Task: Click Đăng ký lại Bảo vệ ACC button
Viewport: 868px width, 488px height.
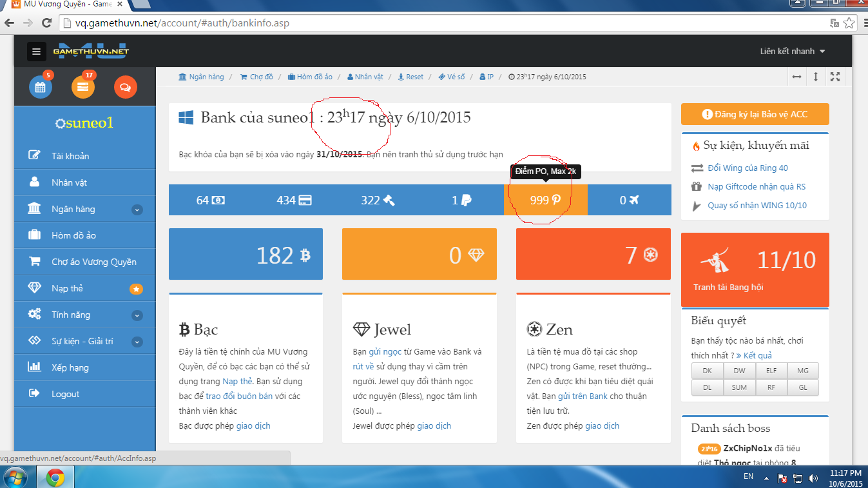Action: click(x=755, y=114)
